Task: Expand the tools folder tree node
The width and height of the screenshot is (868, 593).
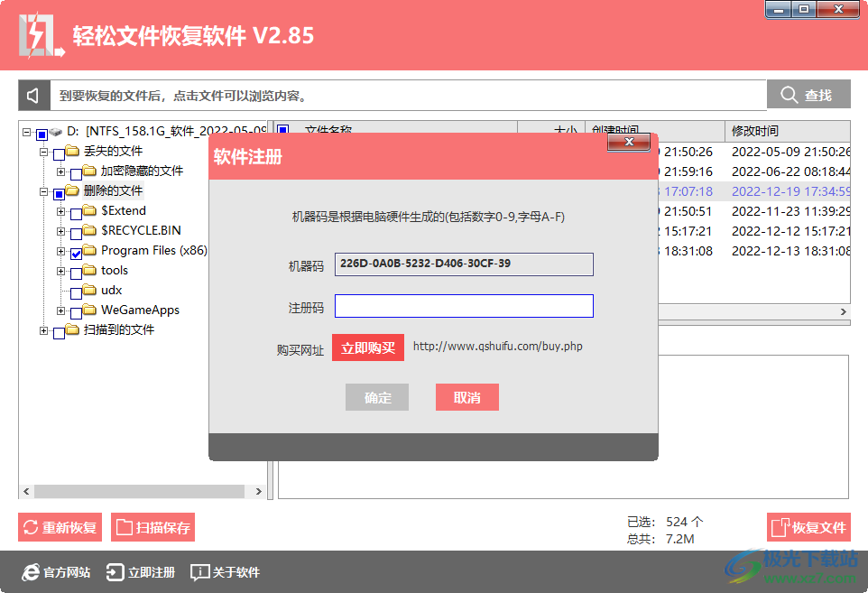Action: pos(61,271)
